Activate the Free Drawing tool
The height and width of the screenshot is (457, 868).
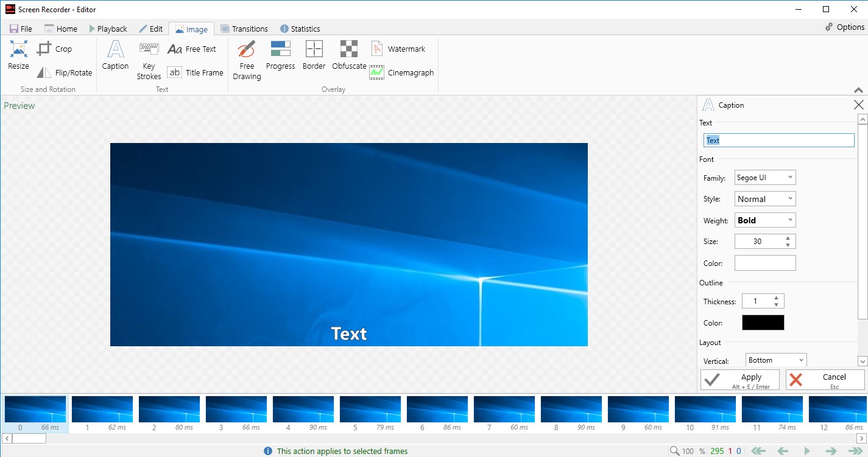(247, 60)
